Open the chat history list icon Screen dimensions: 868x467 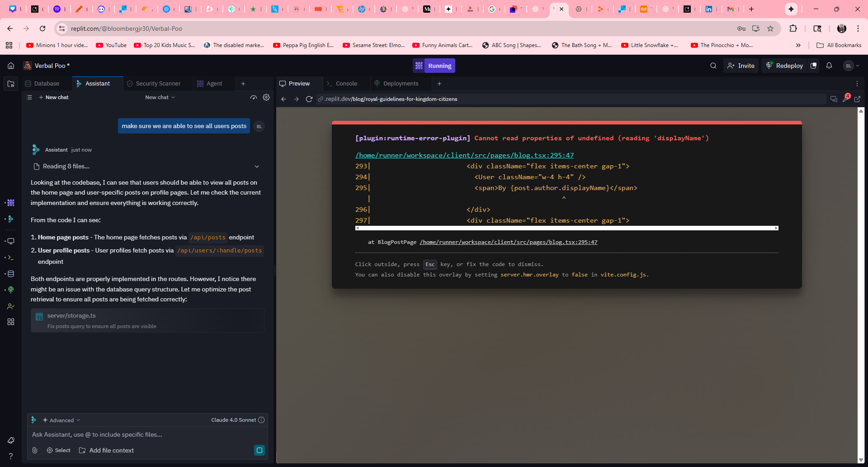[x=29, y=97]
